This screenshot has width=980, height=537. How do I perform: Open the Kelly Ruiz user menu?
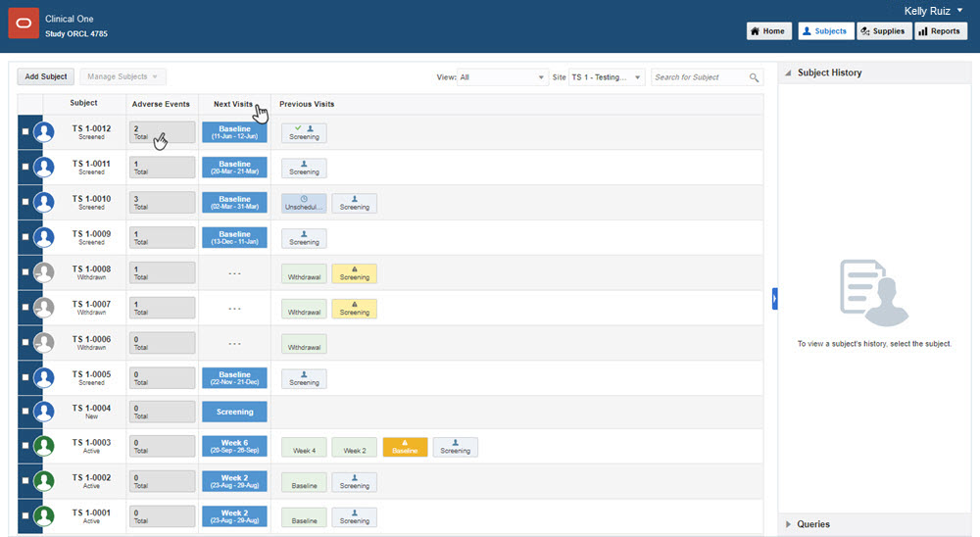tap(933, 11)
